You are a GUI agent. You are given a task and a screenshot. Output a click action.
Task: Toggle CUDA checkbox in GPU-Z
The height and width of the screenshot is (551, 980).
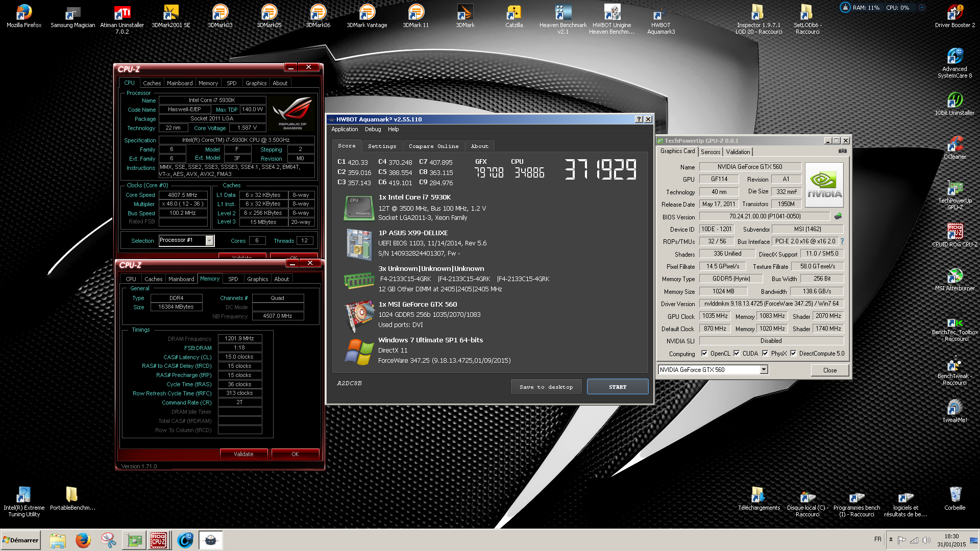(x=737, y=353)
